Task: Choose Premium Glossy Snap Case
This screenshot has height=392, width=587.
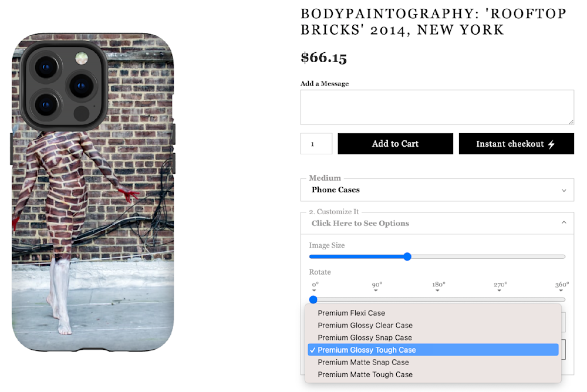Action: pyautogui.click(x=365, y=338)
